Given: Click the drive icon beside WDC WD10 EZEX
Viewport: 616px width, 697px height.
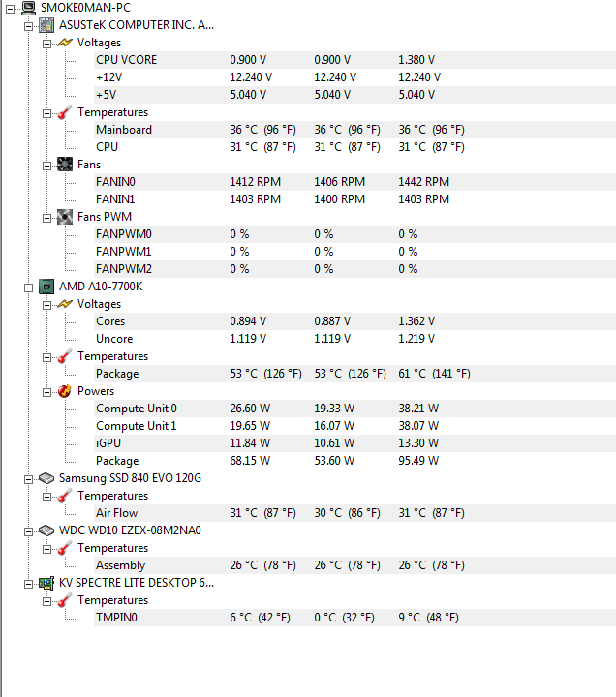Looking at the screenshot, I should [x=46, y=530].
